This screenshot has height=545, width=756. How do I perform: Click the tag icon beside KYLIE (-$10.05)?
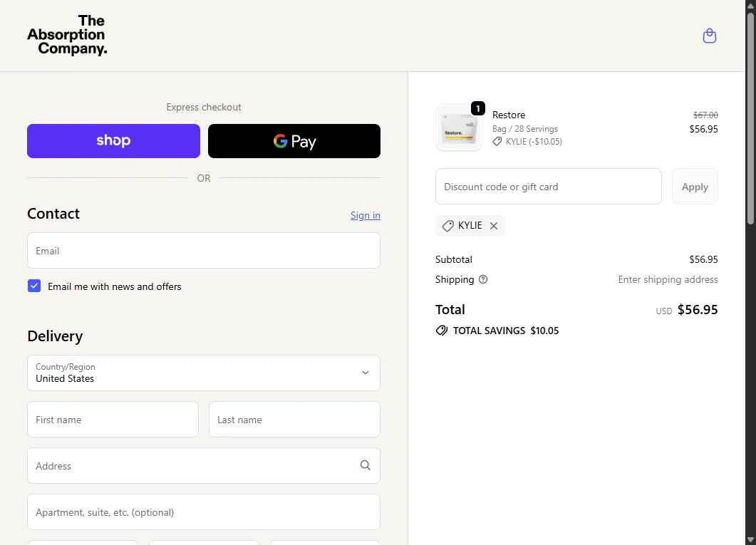(x=497, y=141)
